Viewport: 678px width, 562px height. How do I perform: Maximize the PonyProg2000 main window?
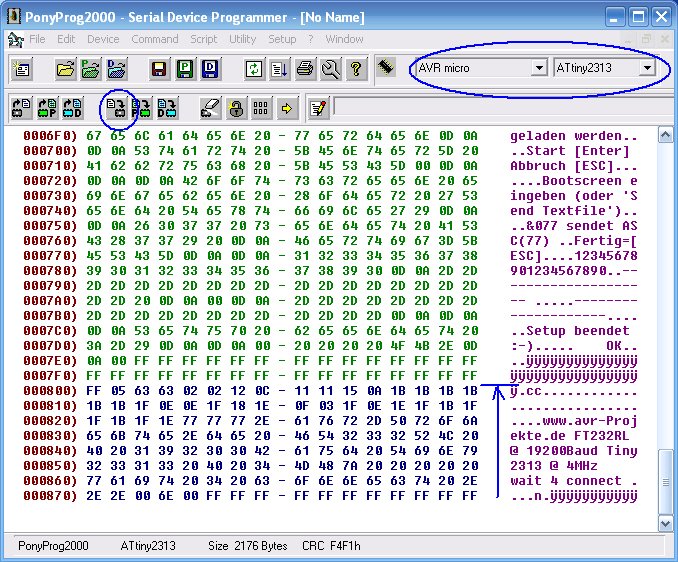pyautogui.click(x=638, y=17)
